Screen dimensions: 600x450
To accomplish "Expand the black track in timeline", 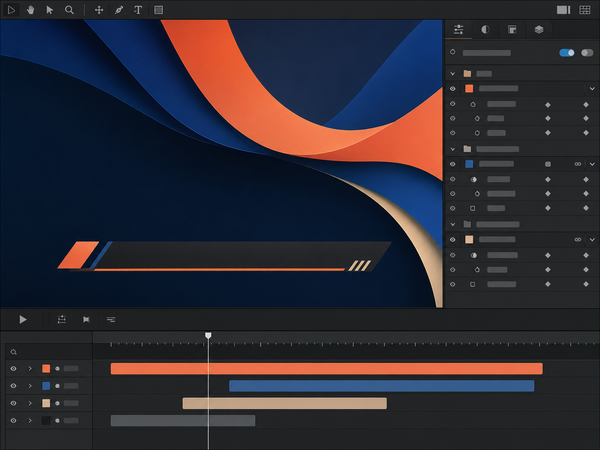I will (x=30, y=421).
